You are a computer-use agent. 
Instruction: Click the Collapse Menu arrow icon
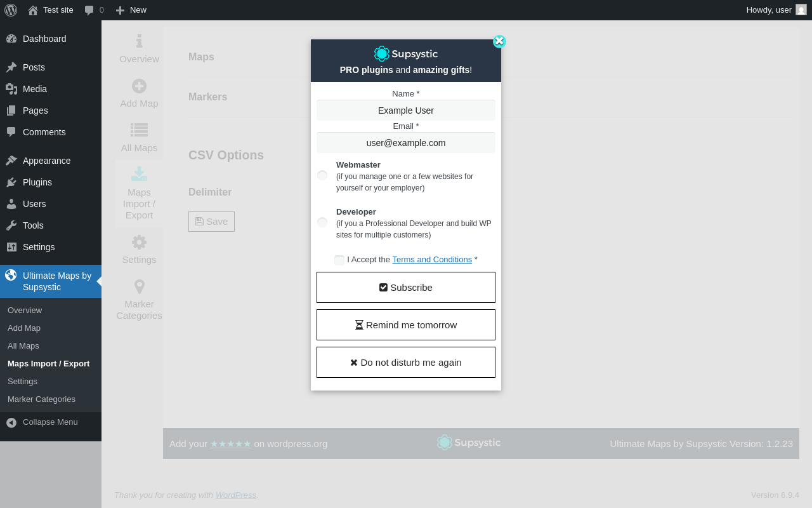coord(11,422)
